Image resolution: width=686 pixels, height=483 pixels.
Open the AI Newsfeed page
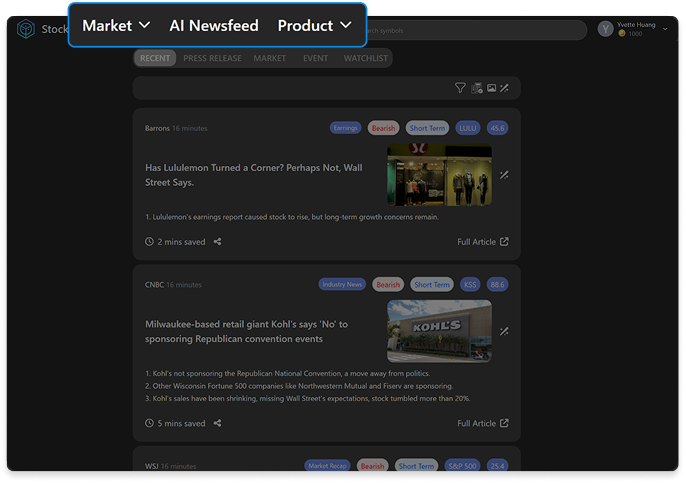pyautogui.click(x=214, y=25)
